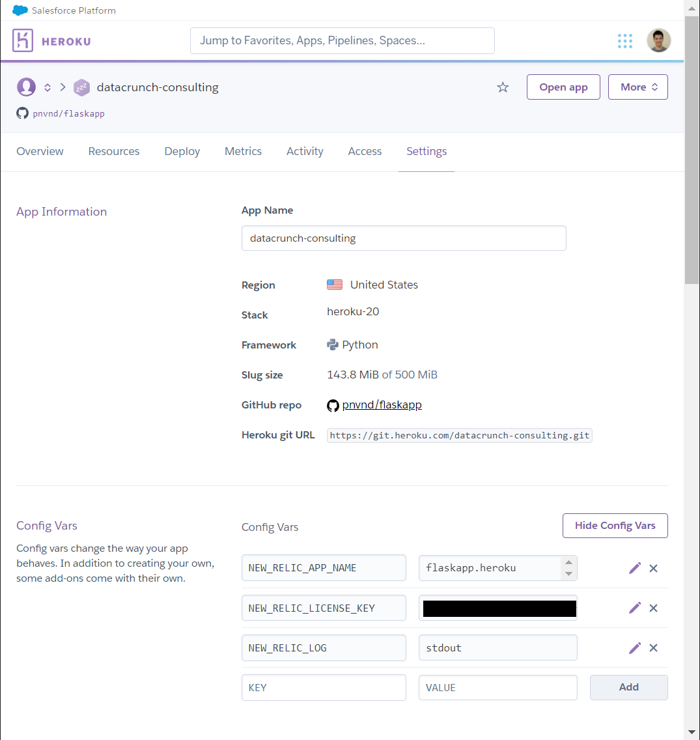Screen dimensions: 700x740
Task: Step up flaskapp.heroku value field arrow
Action: tap(568, 563)
